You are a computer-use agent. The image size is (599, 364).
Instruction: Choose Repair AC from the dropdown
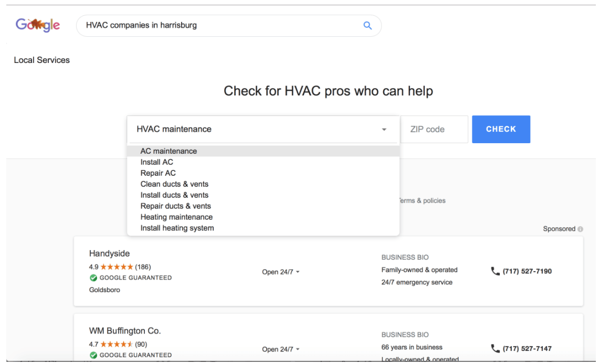click(263, 173)
